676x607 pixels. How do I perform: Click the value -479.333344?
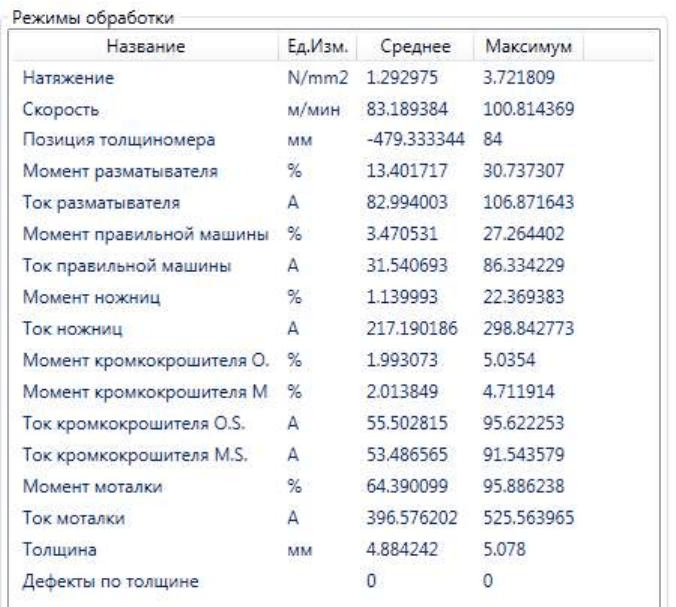pyautogui.click(x=416, y=139)
